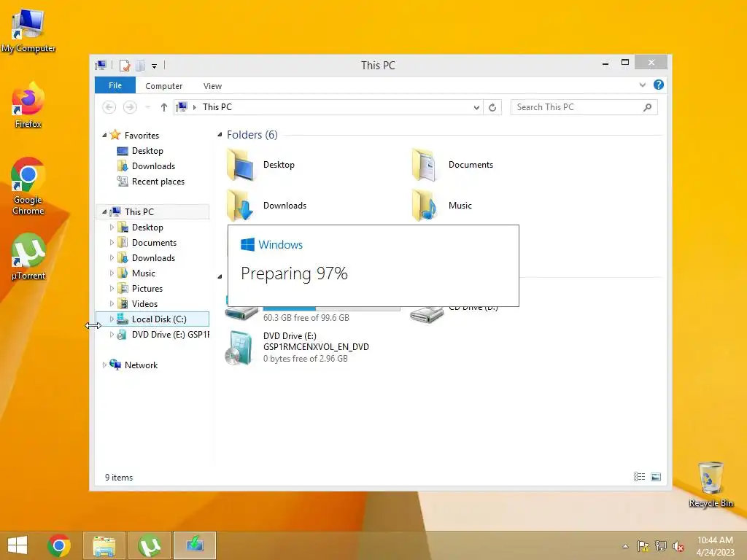Open Google Chrome desktop shortcut
The width and height of the screenshot is (747, 560).
[28, 187]
